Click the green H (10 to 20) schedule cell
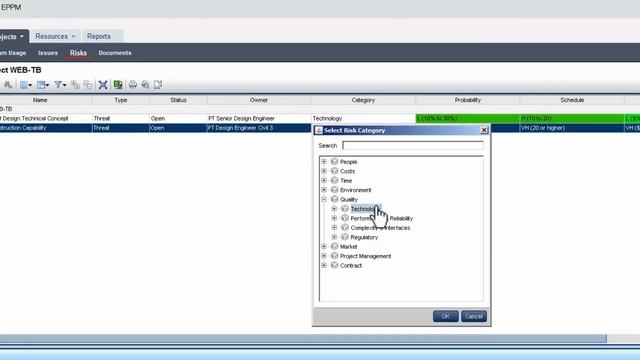The height and width of the screenshot is (360, 640). (572, 118)
